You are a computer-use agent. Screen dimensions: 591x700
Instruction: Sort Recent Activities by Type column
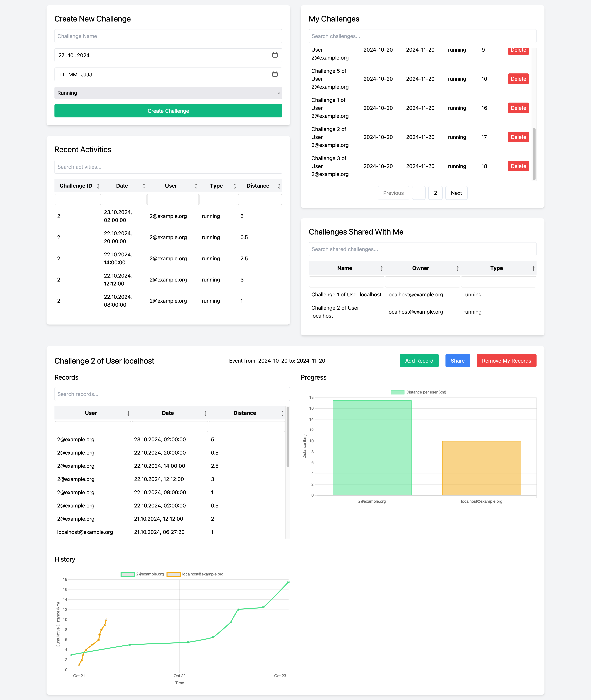[x=235, y=186]
